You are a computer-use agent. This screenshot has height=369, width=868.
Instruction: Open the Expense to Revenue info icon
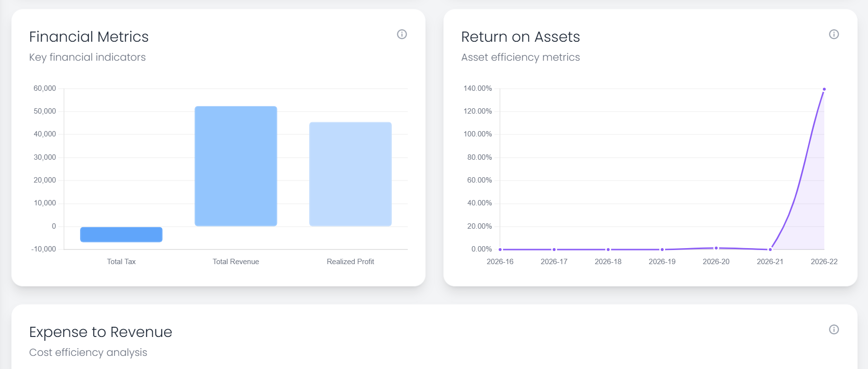(x=834, y=329)
